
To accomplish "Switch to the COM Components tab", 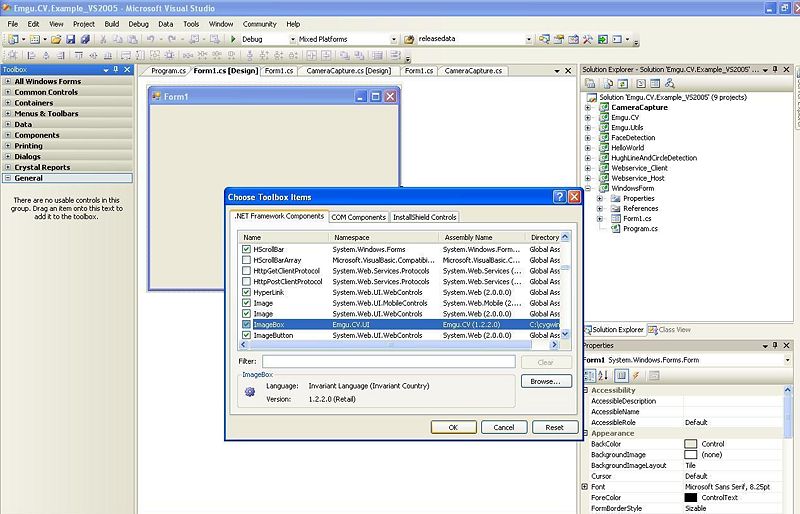I will point(359,217).
